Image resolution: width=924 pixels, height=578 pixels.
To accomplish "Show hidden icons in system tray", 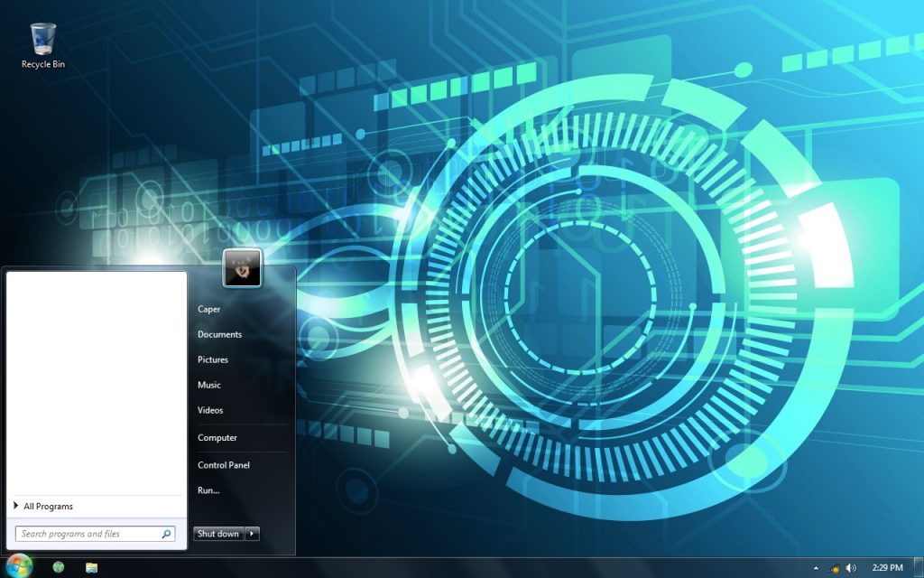I will coord(816,568).
